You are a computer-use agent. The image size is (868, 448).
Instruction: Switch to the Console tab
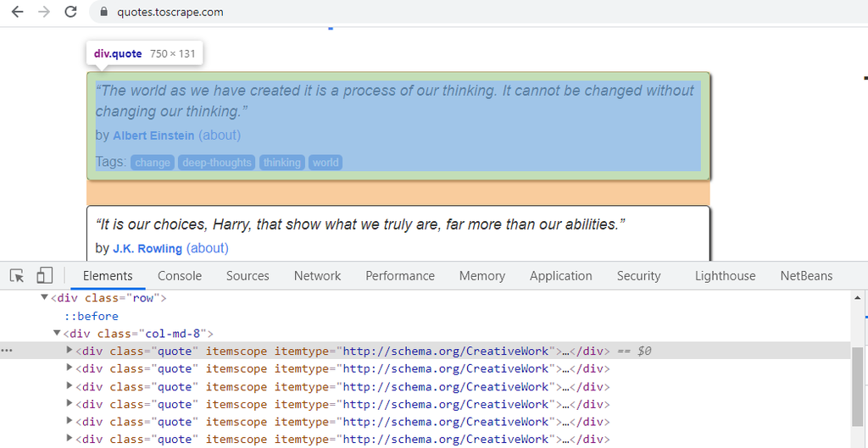pyautogui.click(x=180, y=276)
